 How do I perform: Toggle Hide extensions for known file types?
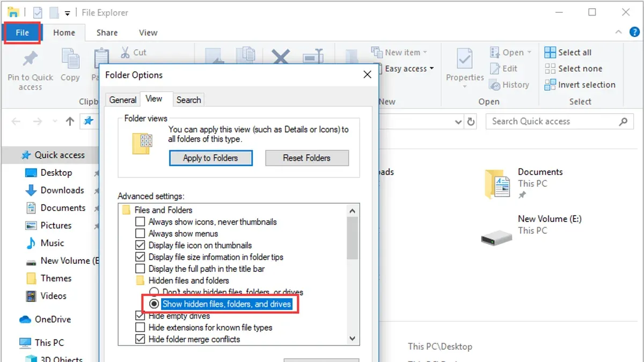click(140, 328)
